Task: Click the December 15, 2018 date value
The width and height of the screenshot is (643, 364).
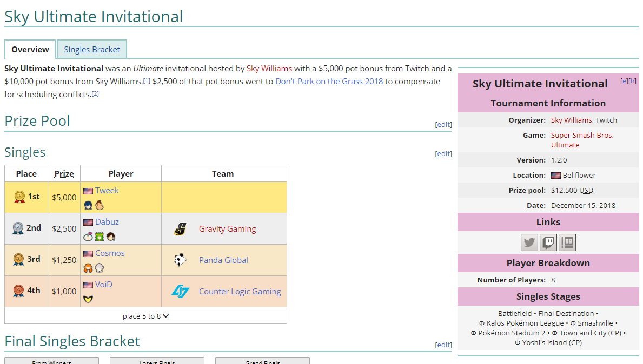Action: click(583, 206)
